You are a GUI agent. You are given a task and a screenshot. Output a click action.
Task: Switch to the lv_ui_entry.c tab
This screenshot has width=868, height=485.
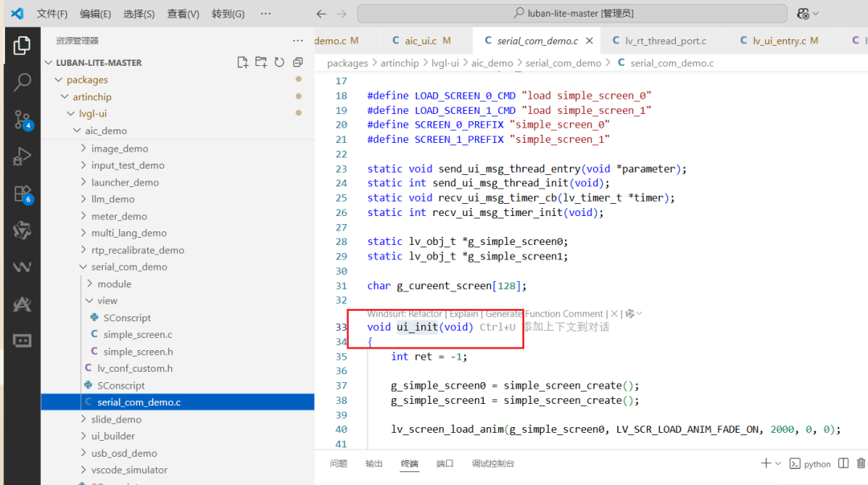[778, 41]
